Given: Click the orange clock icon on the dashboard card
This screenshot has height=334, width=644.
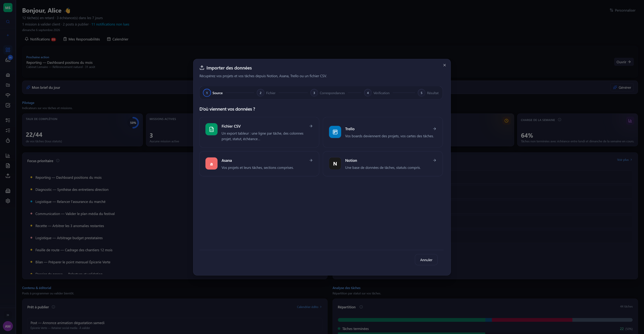Looking at the screenshot, I should [506, 121].
